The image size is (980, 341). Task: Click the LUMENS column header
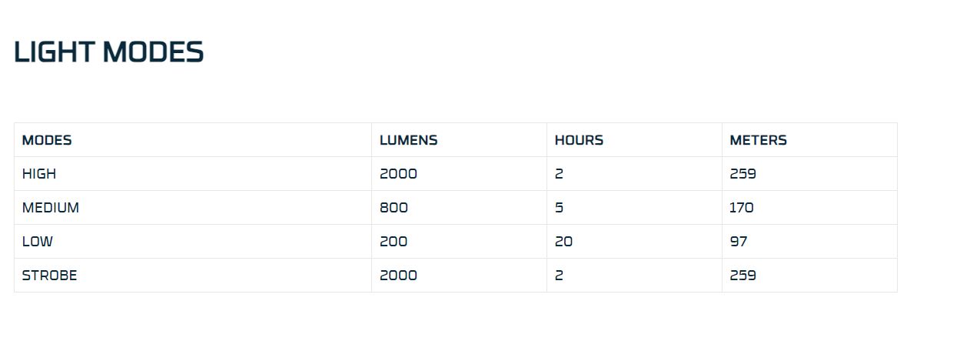tap(408, 140)
